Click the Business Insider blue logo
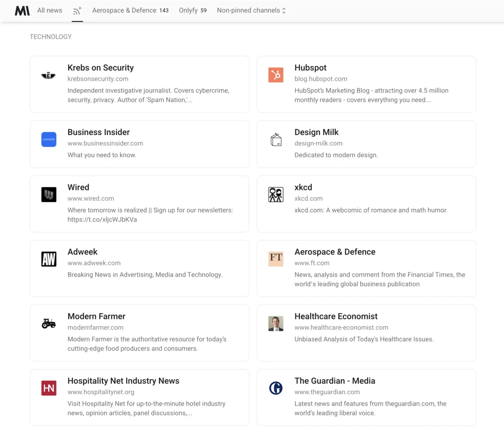Image resolution: width=504 pixels, height=430 pixels. click(49, 140)
